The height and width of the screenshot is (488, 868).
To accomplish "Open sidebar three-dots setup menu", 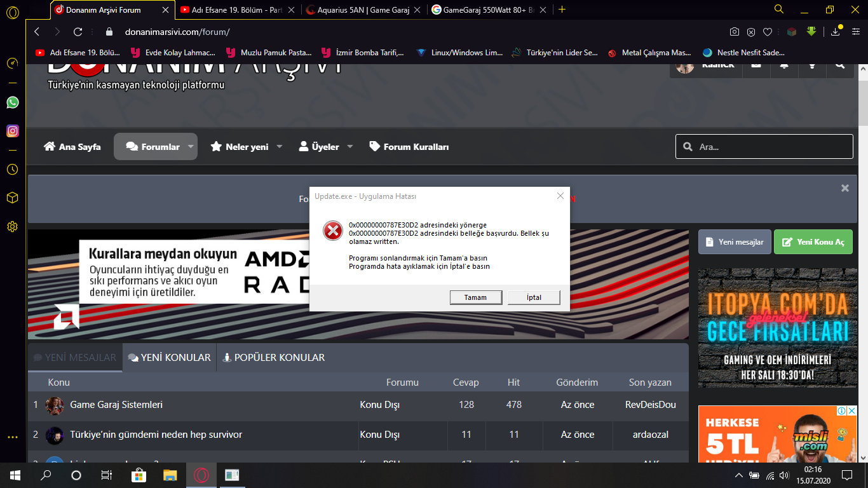I will pos(13,438).
